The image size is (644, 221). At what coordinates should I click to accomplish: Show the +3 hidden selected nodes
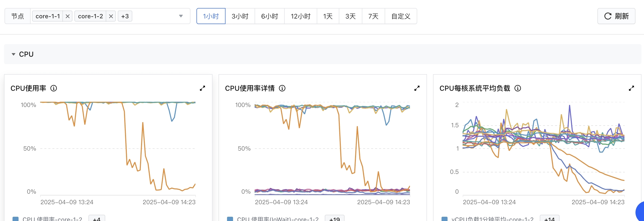click(125, 16)
